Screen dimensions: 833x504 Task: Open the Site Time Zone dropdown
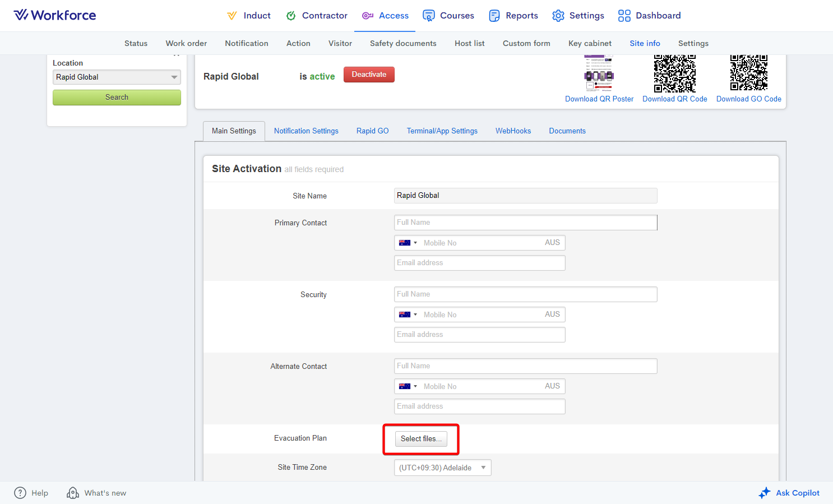(443, 468)
